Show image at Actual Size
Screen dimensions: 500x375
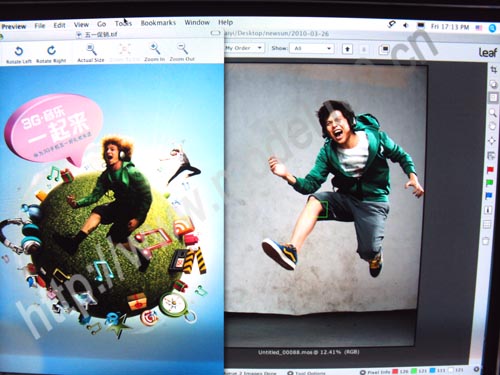point(91,53)
